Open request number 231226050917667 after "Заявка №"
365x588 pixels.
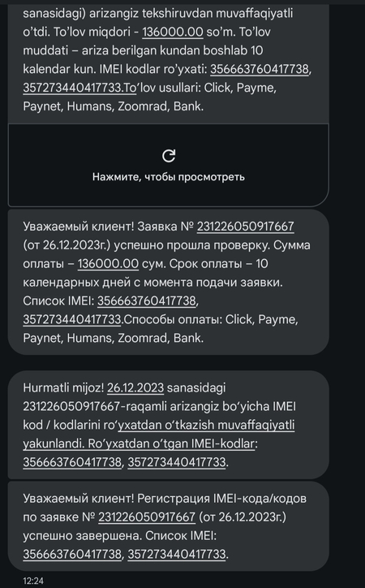(245, 227)
